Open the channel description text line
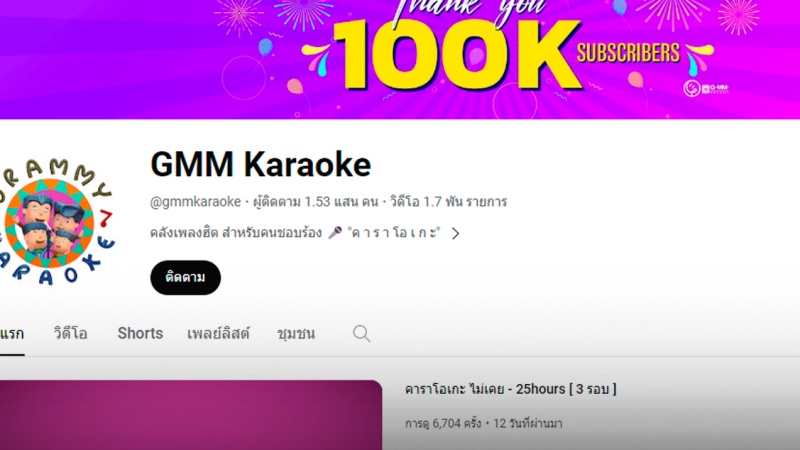This screenshot has height=450, width=800. click(x=295, y=233)
